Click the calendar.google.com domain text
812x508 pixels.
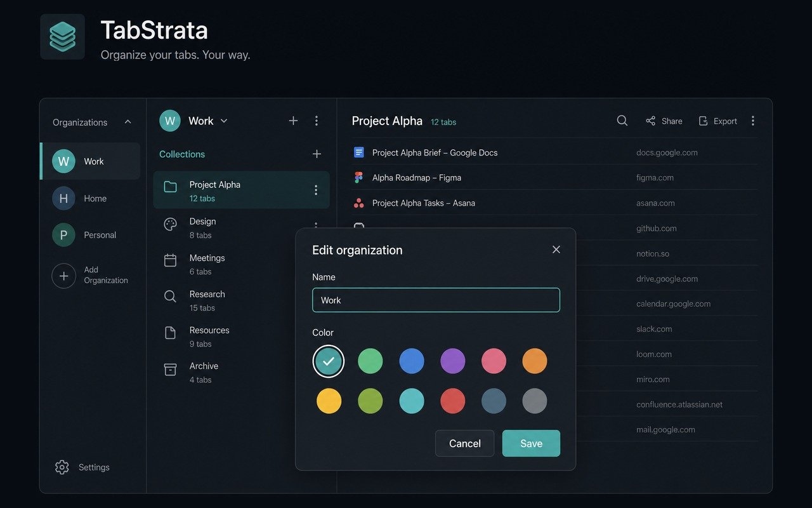(673, 304)
